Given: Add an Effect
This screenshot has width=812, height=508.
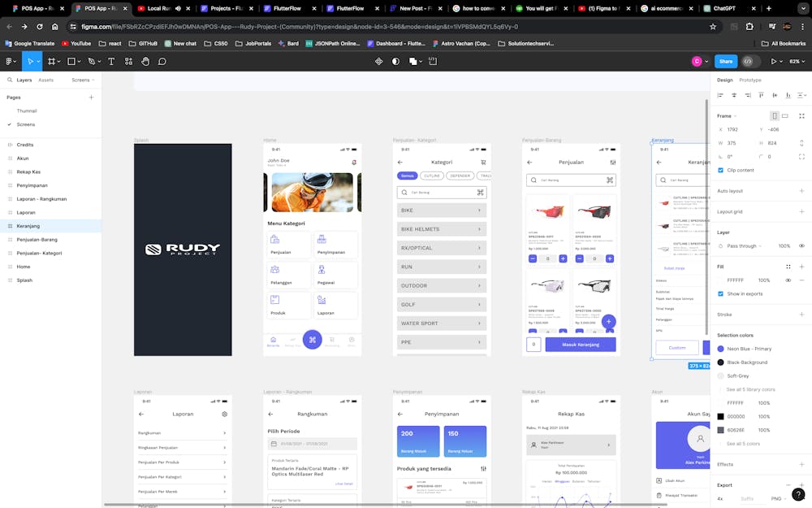Looking at the screenshot, I should 801,464.
